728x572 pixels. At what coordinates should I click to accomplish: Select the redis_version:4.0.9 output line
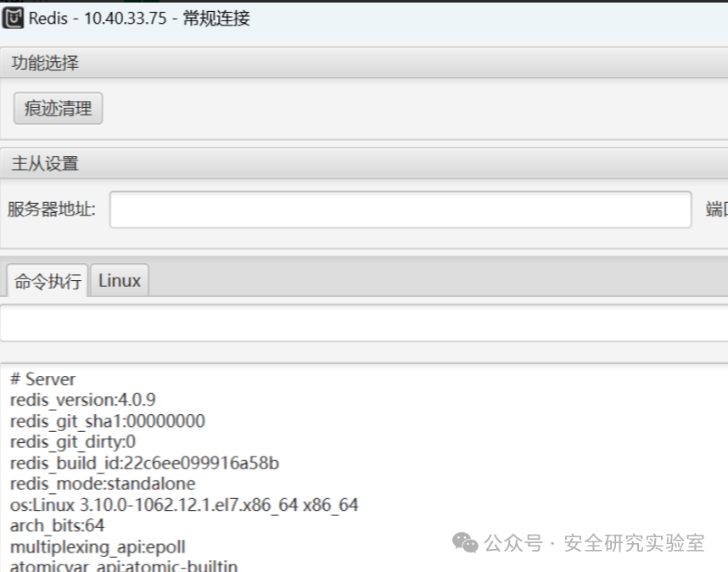point(82,400)
